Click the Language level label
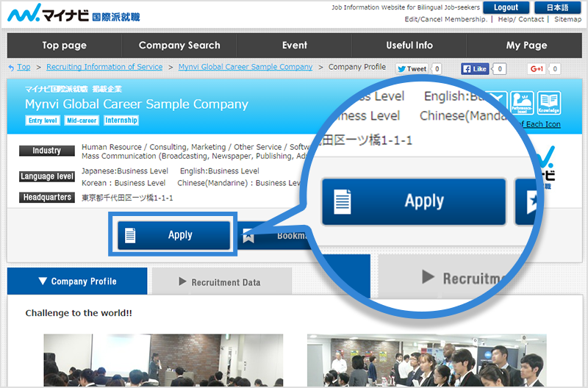The width and height of the screenshot is (588, 388). pyautogui.click(x=47, y=176)
